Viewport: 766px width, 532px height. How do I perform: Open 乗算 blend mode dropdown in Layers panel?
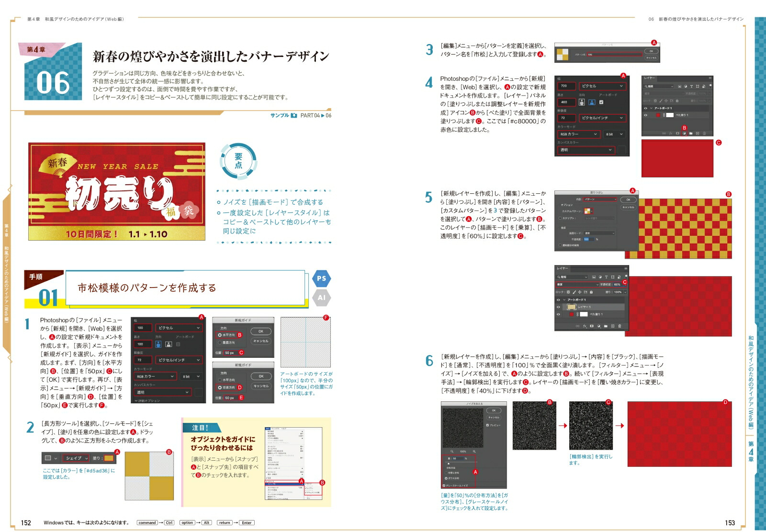[x=578, y=285]
